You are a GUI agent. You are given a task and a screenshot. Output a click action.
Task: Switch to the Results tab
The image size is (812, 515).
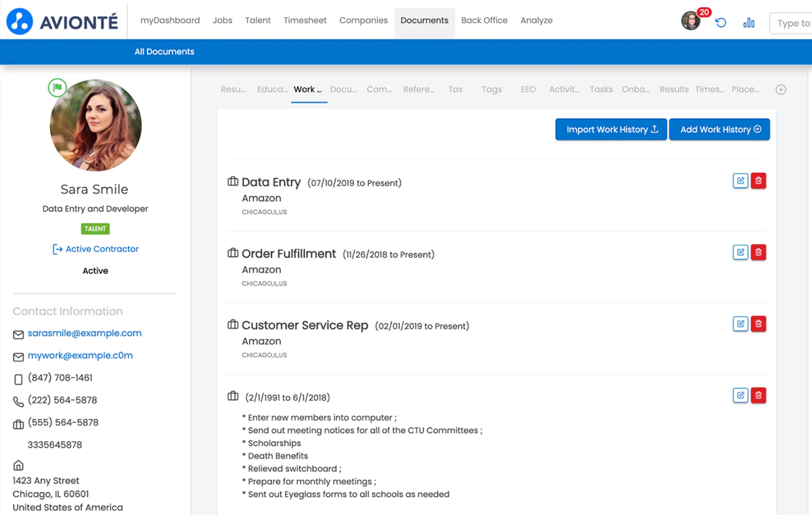674,89
